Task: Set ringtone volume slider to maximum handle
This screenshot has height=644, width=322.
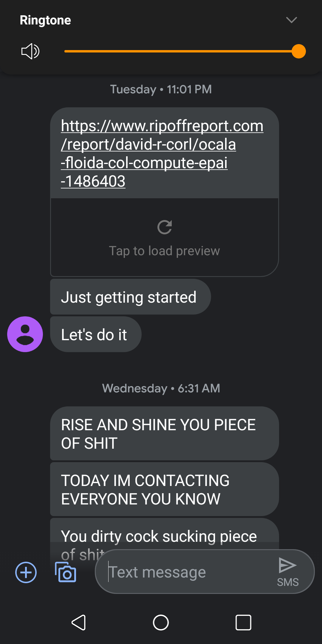Action: [298, 51]
